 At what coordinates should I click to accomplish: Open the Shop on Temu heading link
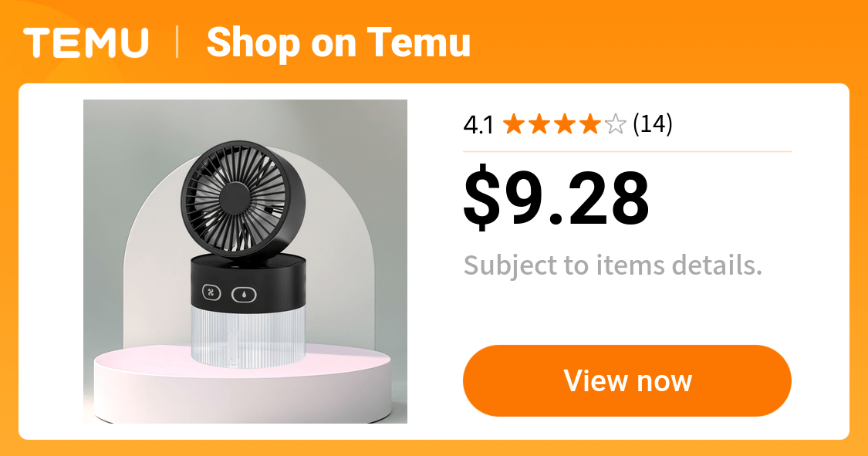(x=338, y=42)
